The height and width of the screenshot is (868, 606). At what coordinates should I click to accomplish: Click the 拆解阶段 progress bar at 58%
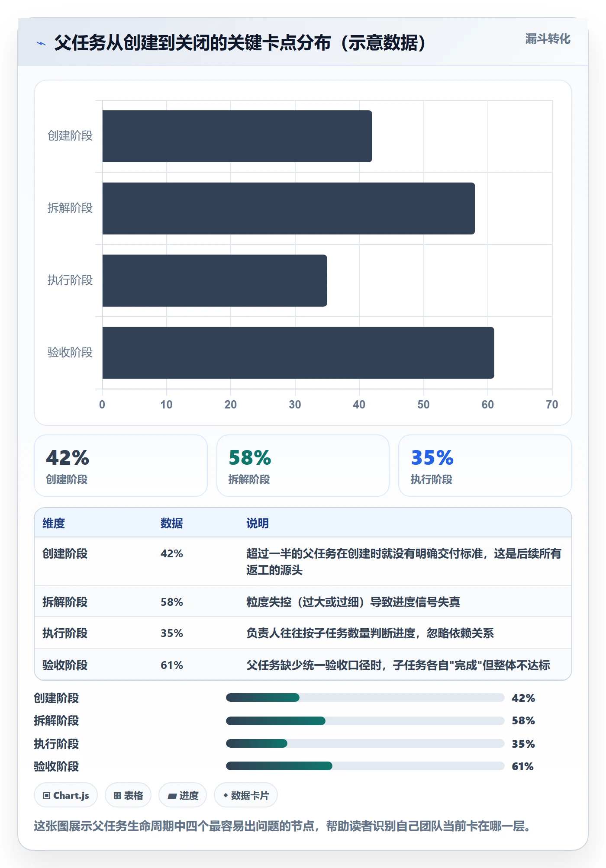365,720
